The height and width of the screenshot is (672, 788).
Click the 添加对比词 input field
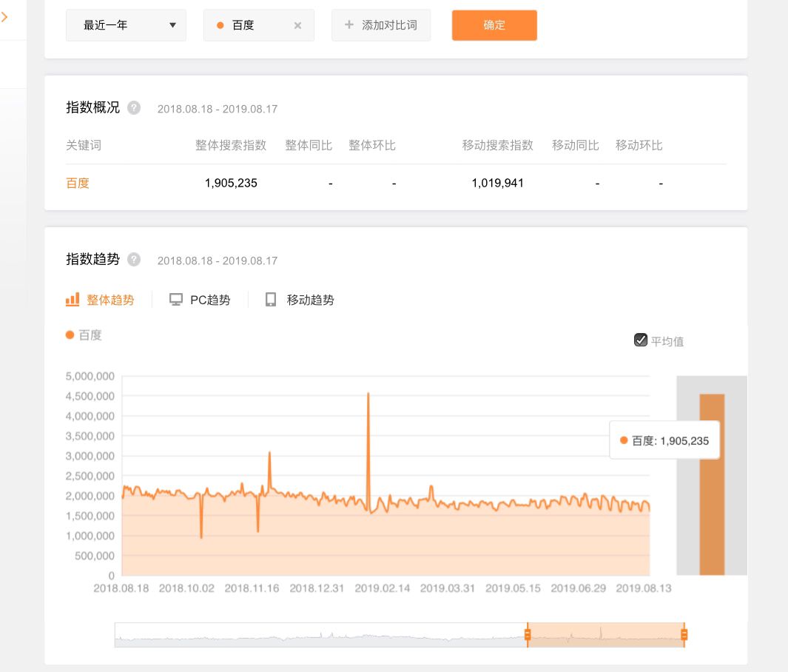point(388,25)
